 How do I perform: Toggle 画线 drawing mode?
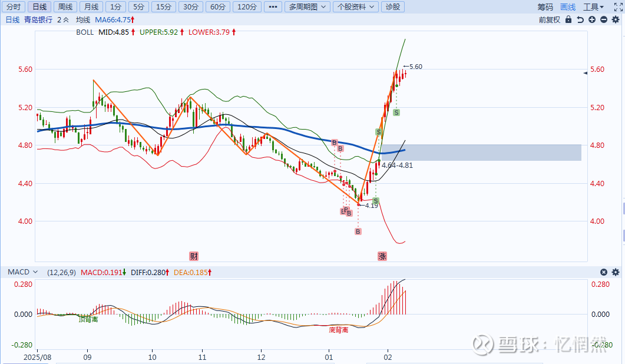click(568, 7)
